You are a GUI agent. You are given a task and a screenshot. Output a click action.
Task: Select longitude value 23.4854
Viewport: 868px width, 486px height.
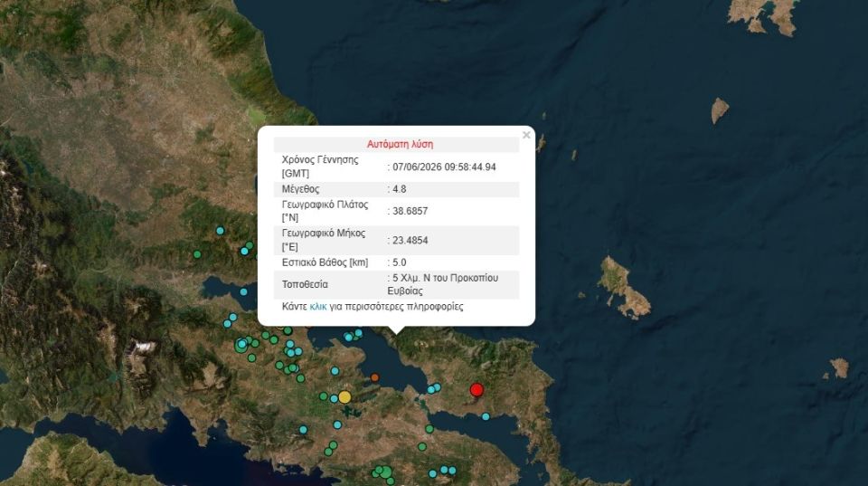click(x=410, y=241)
